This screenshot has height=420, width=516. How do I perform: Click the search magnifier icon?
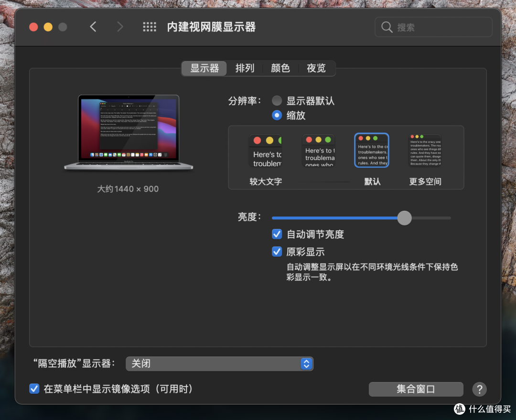[387, 27]
